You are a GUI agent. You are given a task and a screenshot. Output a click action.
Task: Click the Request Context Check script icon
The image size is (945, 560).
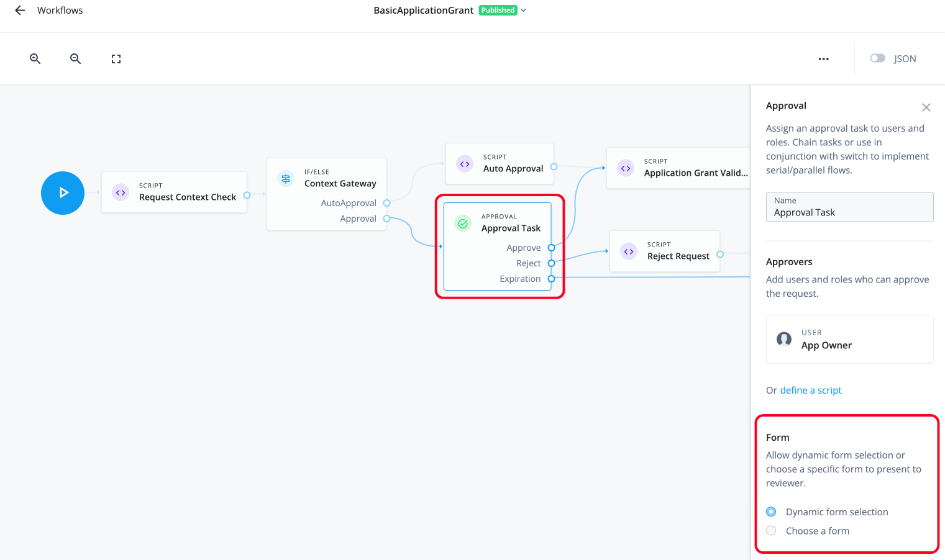121,192
